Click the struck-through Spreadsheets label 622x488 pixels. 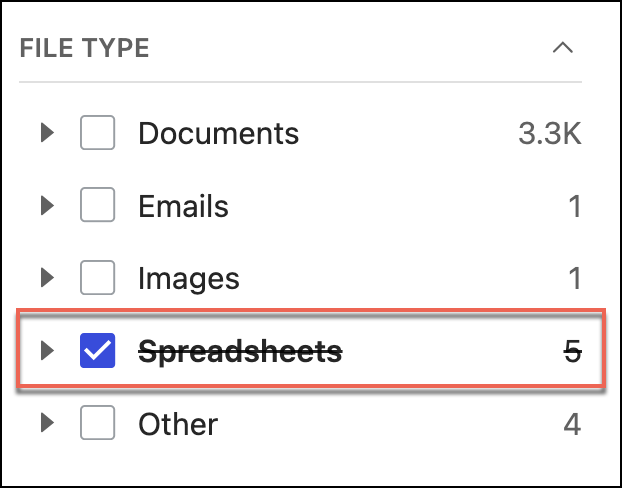240,351
